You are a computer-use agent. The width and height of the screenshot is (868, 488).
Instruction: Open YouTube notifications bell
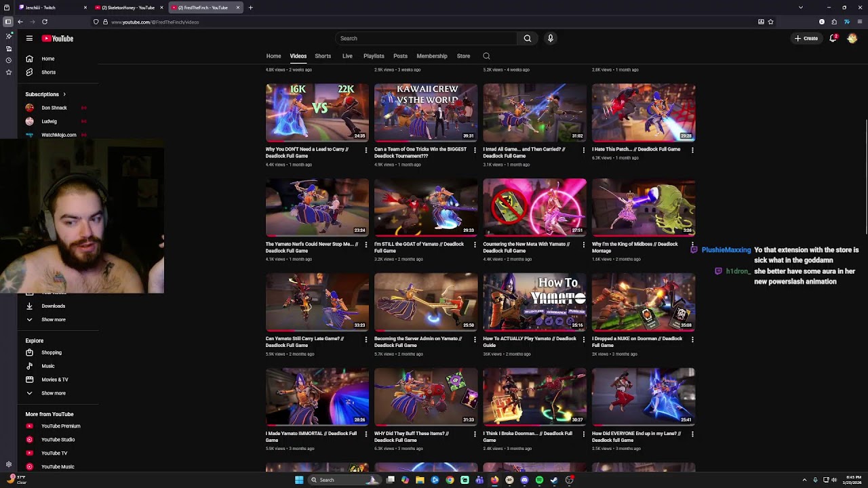click(833, 39)
